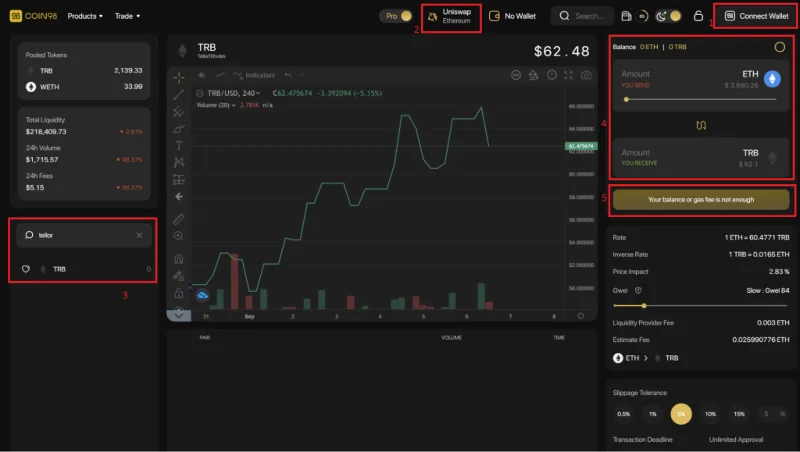Open the Trade menu

(x=127, y=16)
